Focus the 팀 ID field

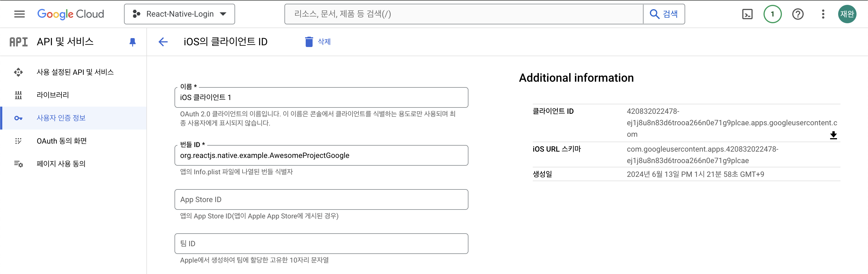[x=321, y=243]
